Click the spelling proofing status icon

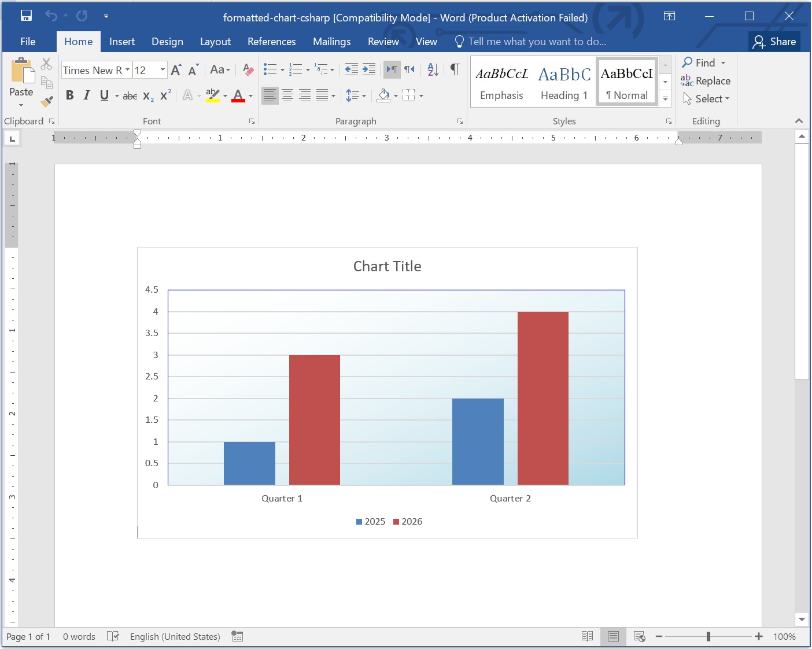pyautogui.click(x=113, y=636)
